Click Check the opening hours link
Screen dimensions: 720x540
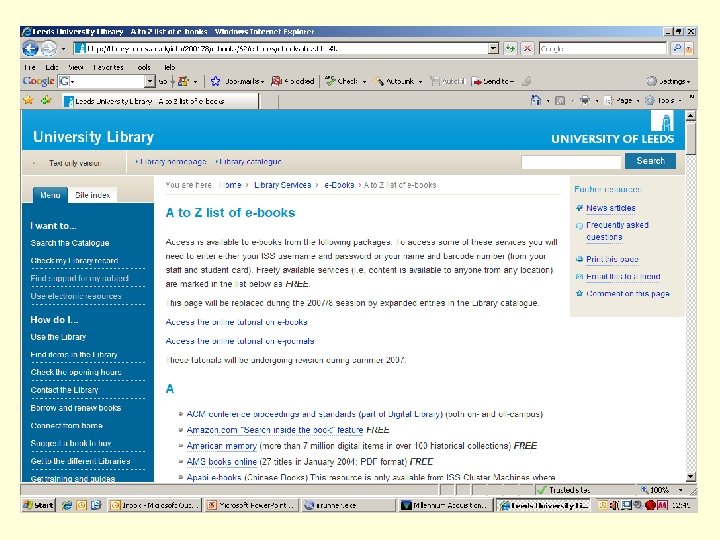[x=76, y=372]
